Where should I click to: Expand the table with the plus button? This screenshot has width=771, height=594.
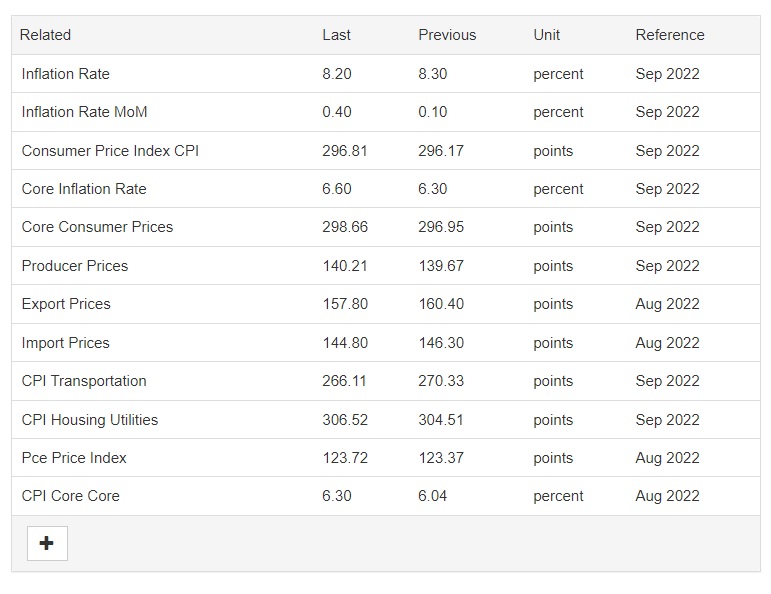tap(47, 543)
